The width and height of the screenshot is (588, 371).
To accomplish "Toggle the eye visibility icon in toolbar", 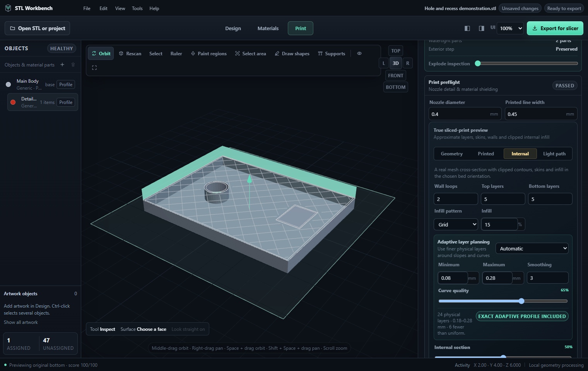I will coord(359,53).
